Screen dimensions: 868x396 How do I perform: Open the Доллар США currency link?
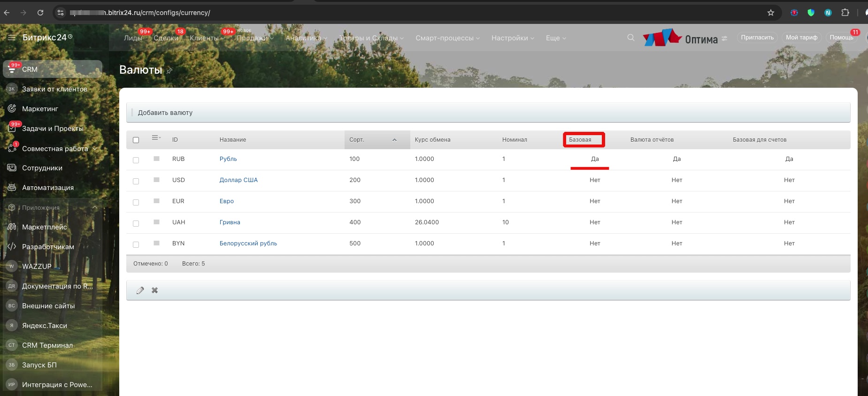click(x=238, y=180)
